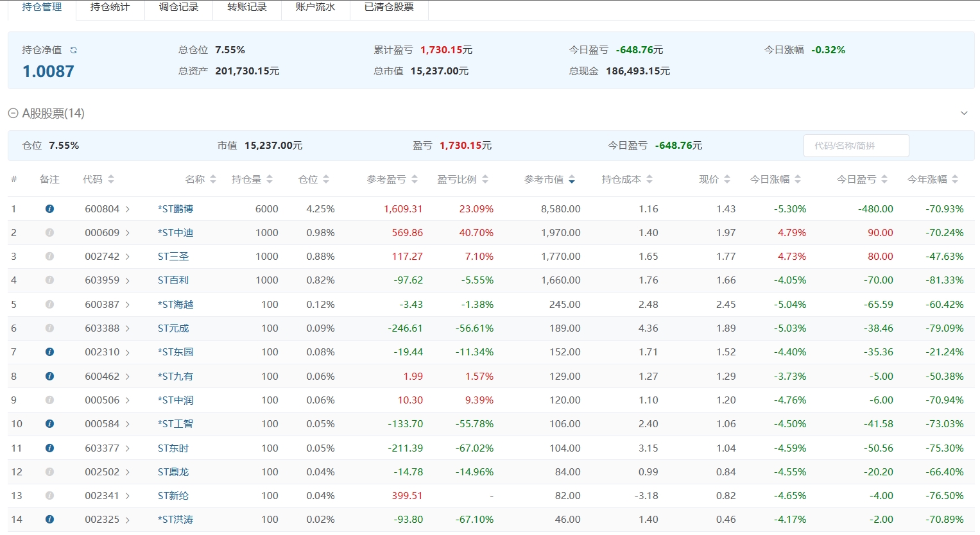Expand the arrow next to code 002341

(128, 496)
